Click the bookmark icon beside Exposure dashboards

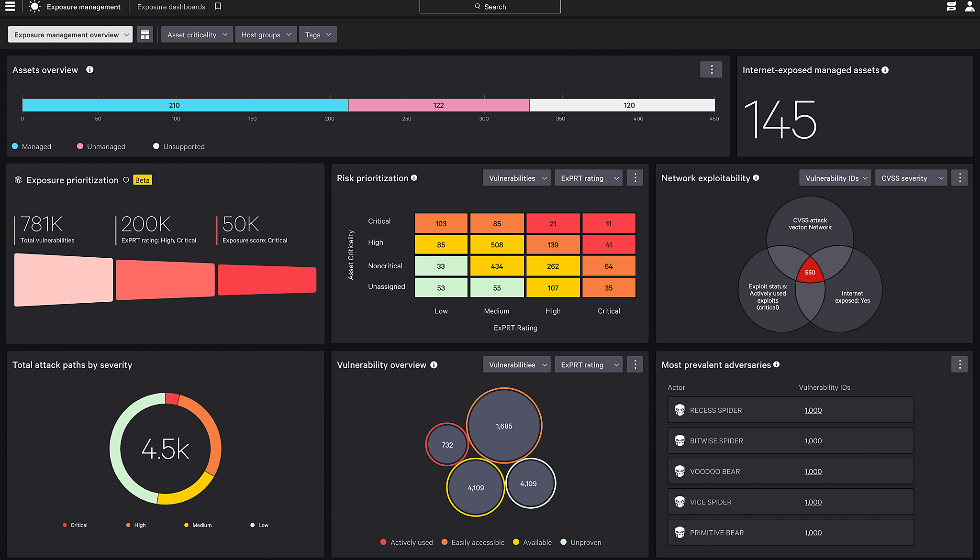click(x=218, y=6)
